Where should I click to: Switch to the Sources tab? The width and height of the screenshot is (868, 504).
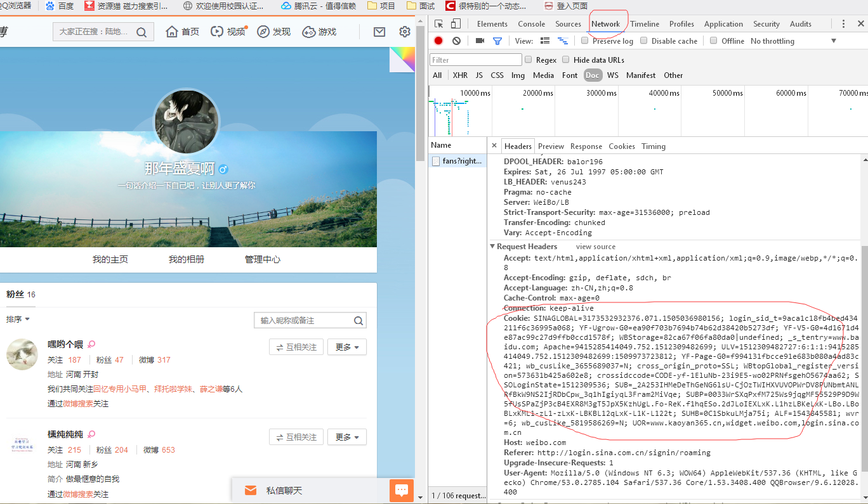click(568, 24)
